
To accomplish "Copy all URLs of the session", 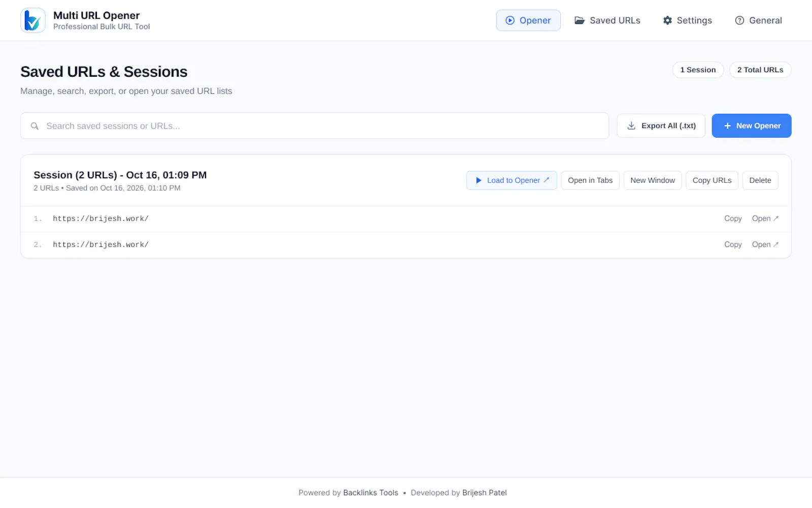I will tap(712, 180).
